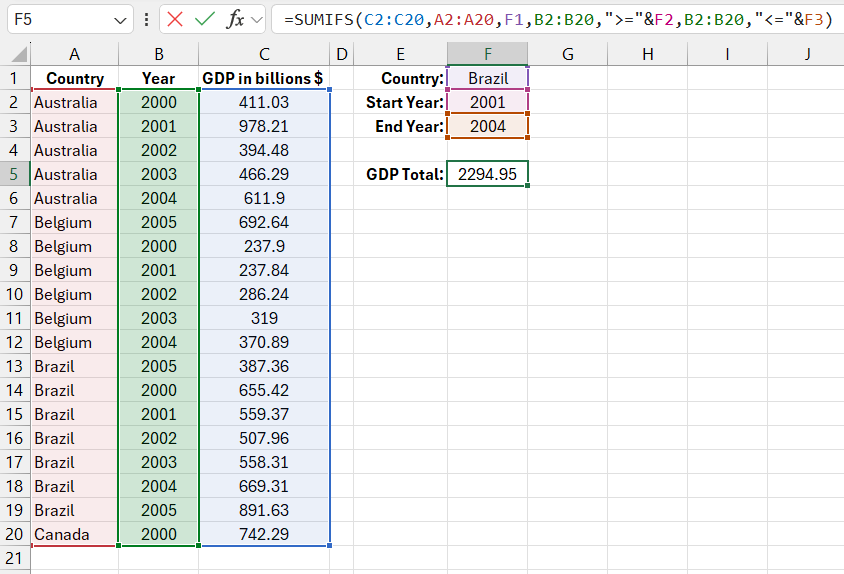Click Belgium cell in row 7
Viewport: 844px width, 574px height.
pyautogui.click(x=74, y=222)
